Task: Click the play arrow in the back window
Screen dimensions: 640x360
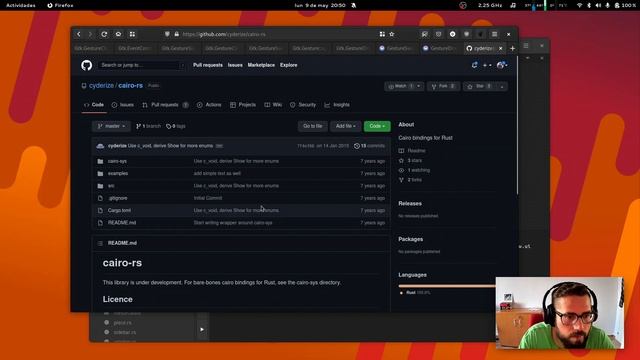Action: point(202,329)
